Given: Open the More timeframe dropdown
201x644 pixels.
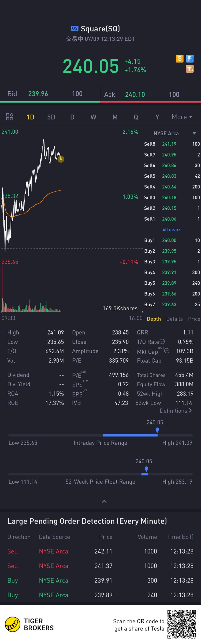Looking at the screenshot, I should (182, 117).
